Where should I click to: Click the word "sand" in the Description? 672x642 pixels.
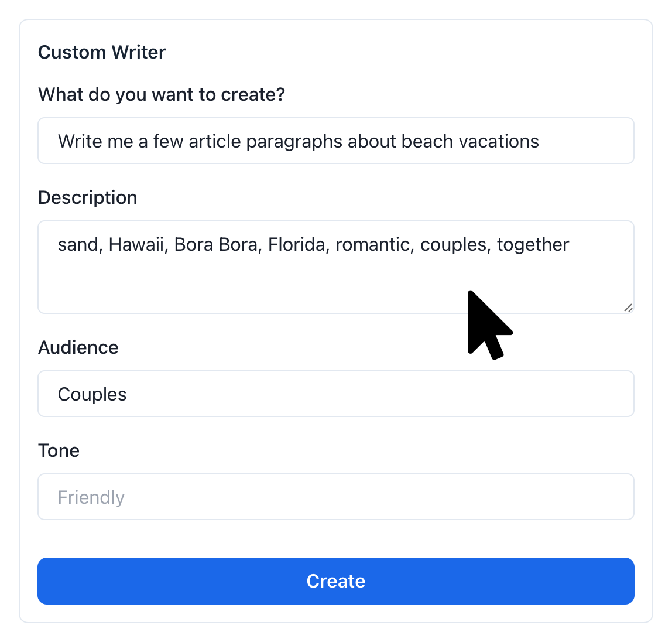coord(79,244)
